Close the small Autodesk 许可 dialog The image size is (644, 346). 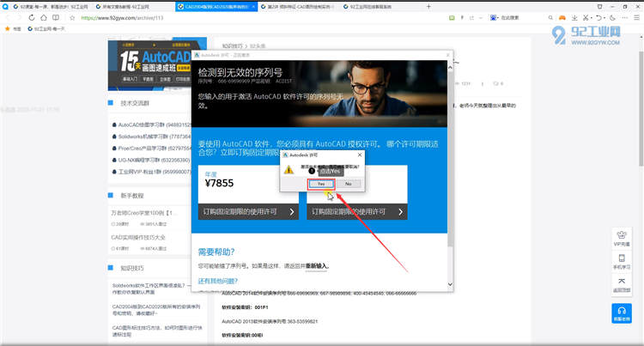[x=360, y=155]
